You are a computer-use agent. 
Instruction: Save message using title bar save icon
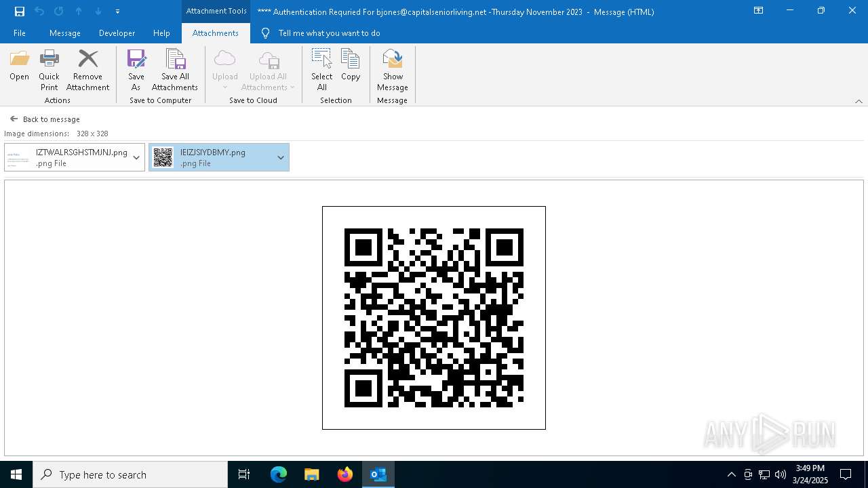click(20, 11)
